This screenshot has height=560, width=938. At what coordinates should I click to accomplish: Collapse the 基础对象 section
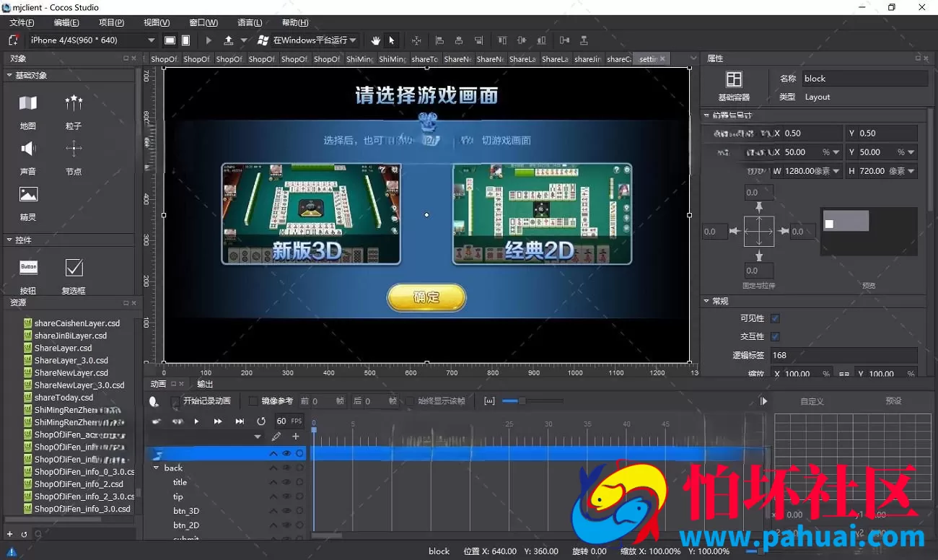pyautogui.click(x=9, y=75)
